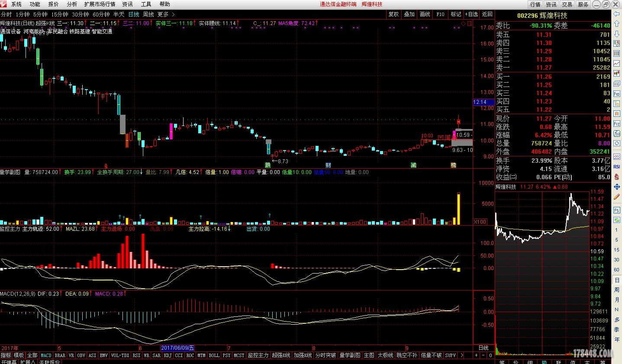Open the 扩展市场行情 menu
Image resolution: width=622 pixels, height=364 pixels.
[x=100, y=4]
